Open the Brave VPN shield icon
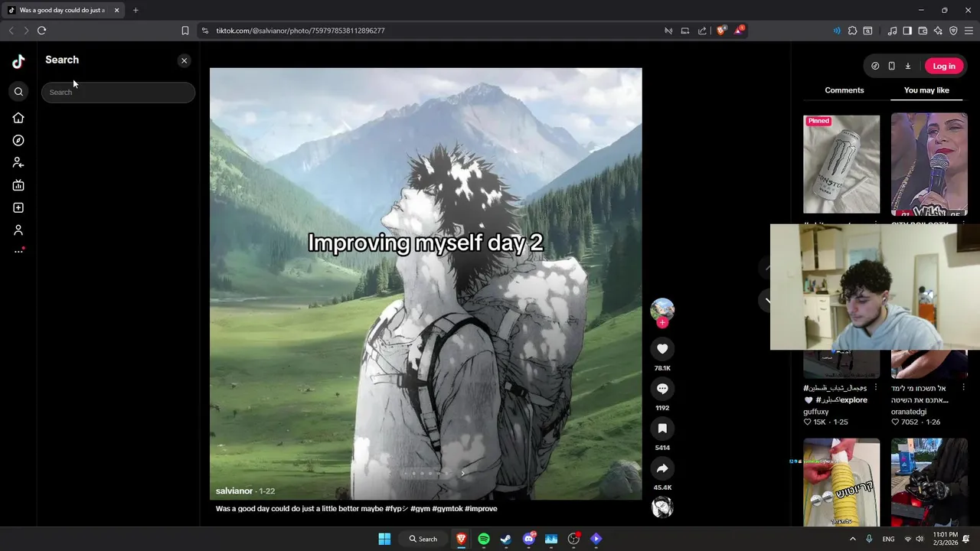Image resolution: width=980 pixels, height=551 pixels. 953,31
